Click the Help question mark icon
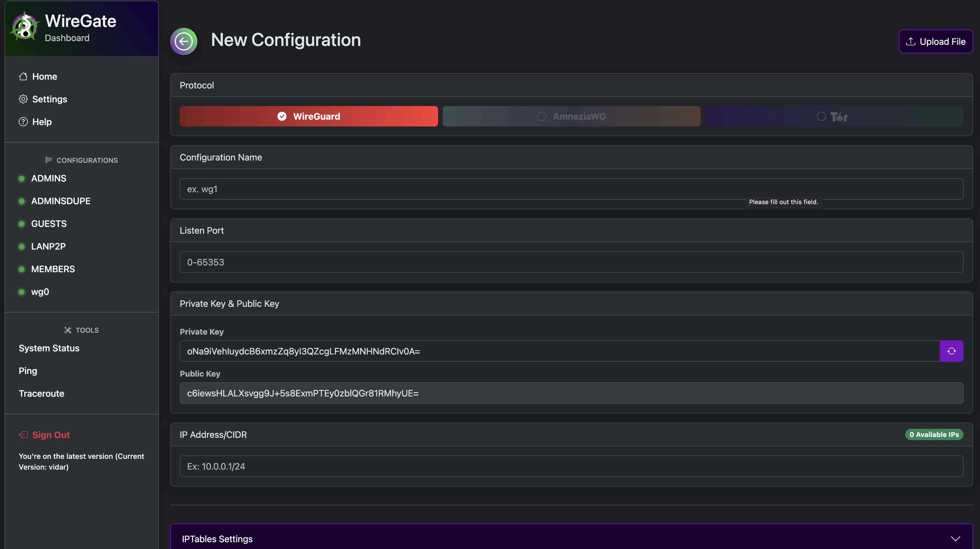Image resolution: width=980 pixels, height=549 pixels. (x=23, y=122)
